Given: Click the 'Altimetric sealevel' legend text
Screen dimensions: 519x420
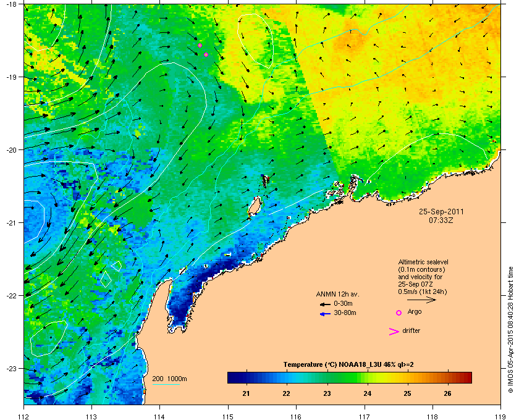Looking at the screenshot, I should click(423, 262).
